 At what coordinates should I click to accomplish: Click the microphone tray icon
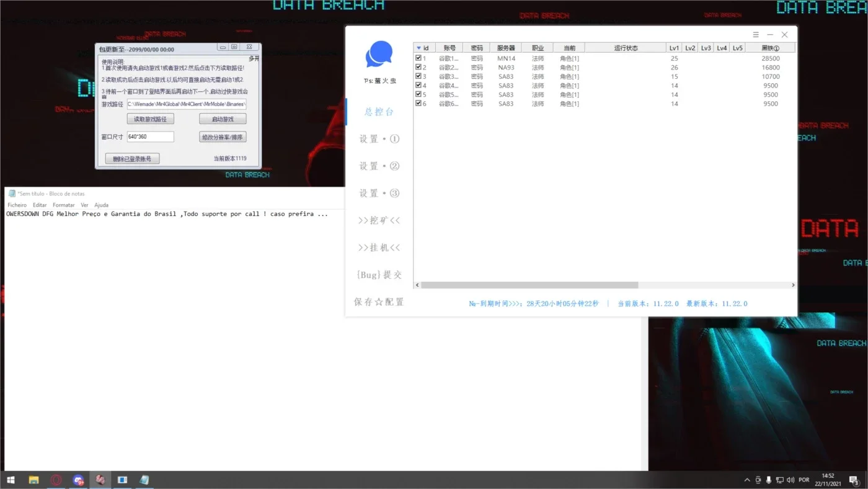pos(769,480)
